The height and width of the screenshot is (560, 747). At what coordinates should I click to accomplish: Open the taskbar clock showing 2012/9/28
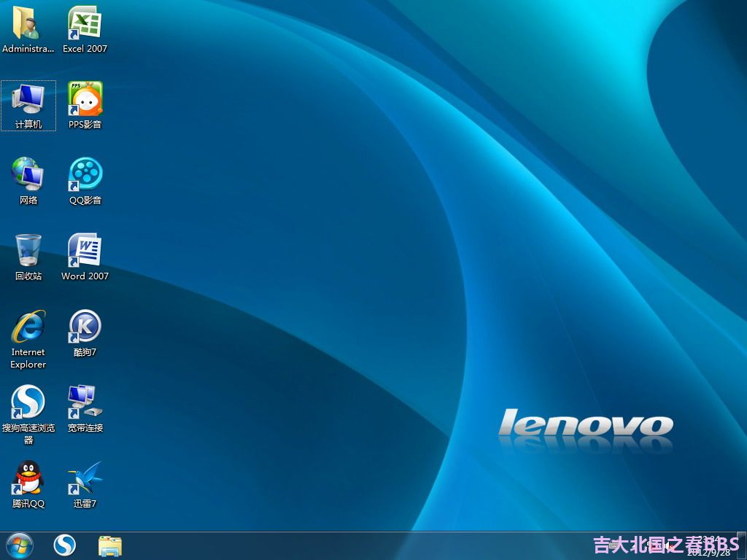pos(710,545)
